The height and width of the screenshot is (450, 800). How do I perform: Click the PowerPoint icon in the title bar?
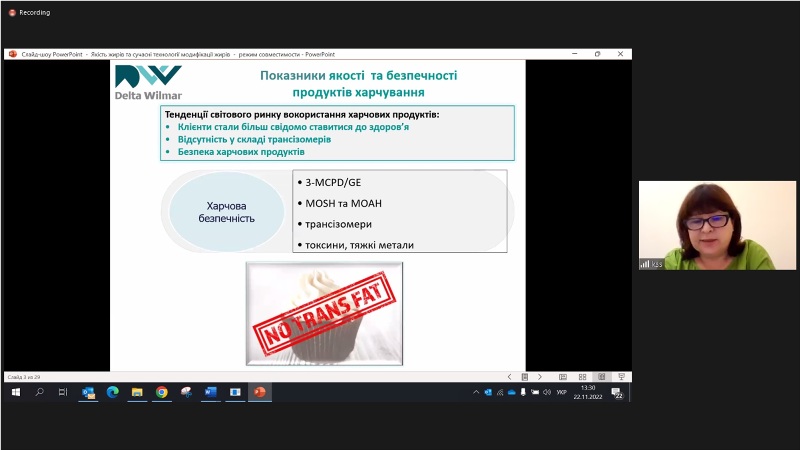tap(13, 54)
